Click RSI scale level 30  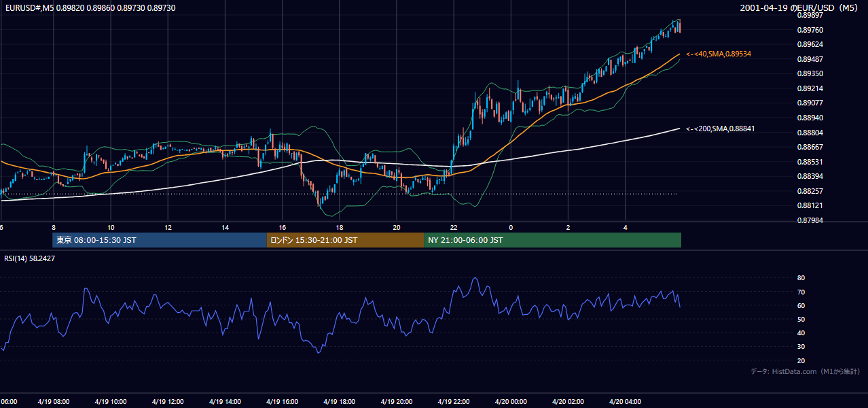801,347
